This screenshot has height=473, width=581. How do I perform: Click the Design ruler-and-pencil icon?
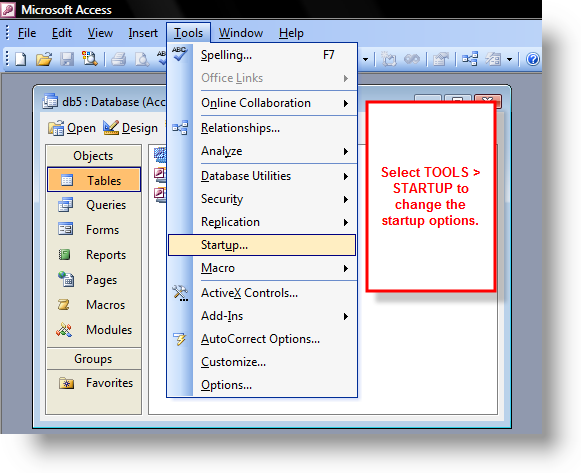pyautogui.click(x=111, y=127)
